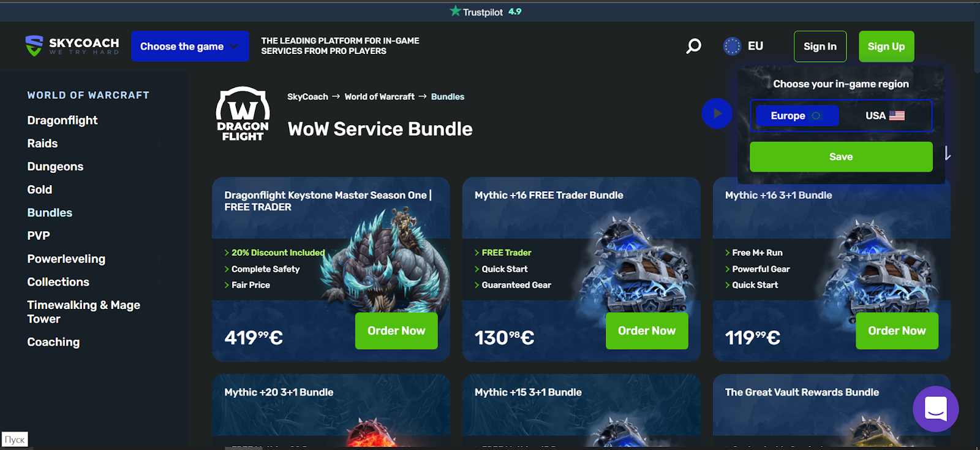Open Dragonflight Keystone Master Season One title

click(x=328, y=201)
